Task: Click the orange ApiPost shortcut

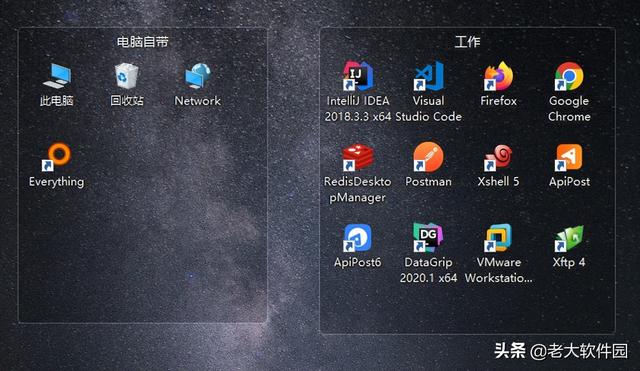Action: [x=569, y=157]
